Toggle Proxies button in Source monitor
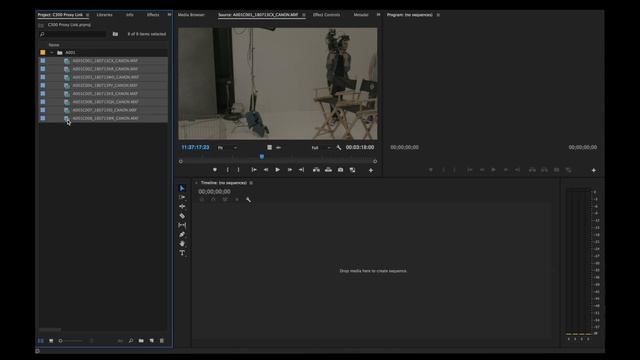 click(352, 170)
